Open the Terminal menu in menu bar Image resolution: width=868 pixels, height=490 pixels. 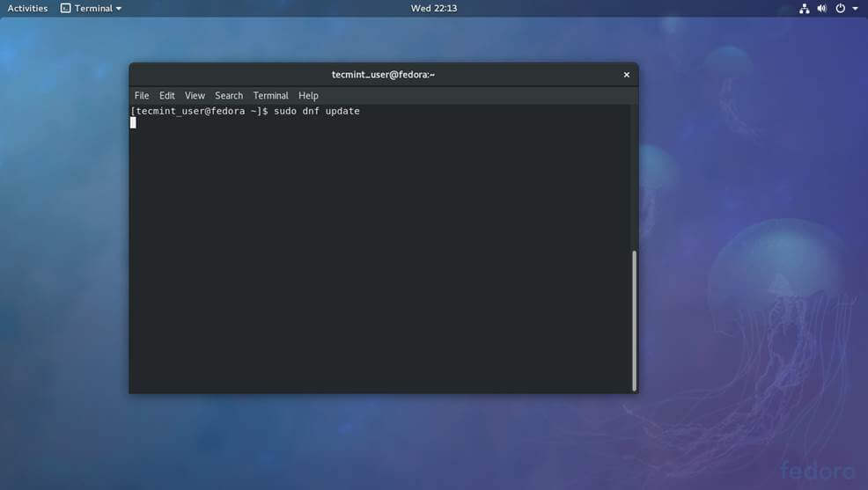(x=270, y=96)
